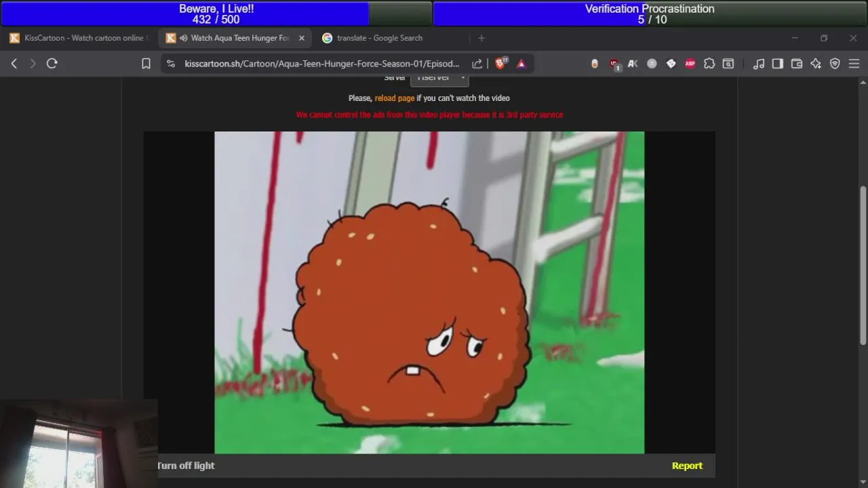Screen dimensions: 868x488
Task: Open the Brave Wallet icon
Action: pos(797,63)
